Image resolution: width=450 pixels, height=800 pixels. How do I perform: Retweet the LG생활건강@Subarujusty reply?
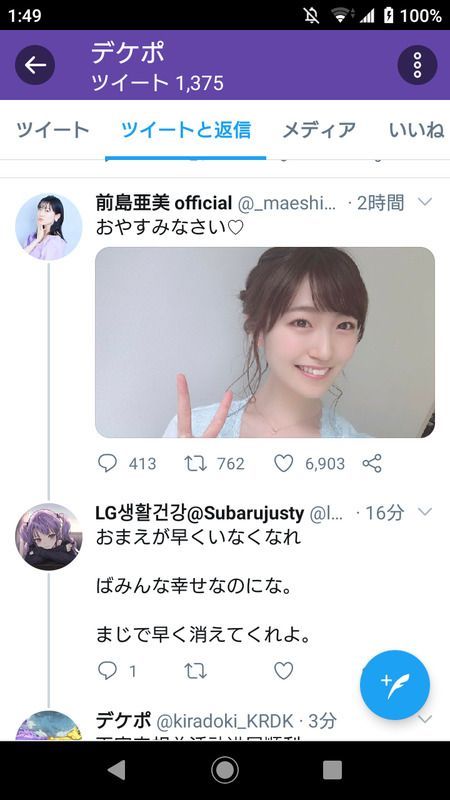click(x=195, y=670)
